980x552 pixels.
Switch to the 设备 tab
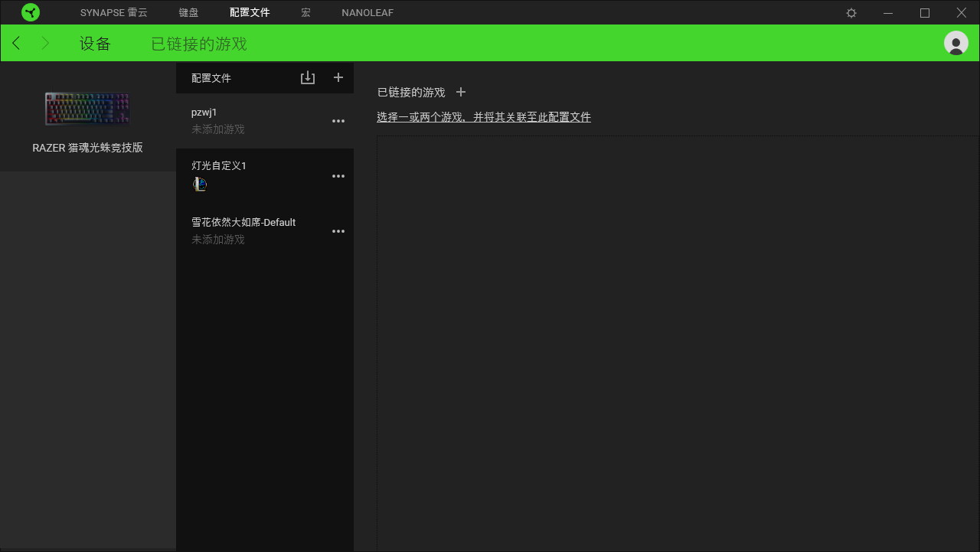click(94, 44)
